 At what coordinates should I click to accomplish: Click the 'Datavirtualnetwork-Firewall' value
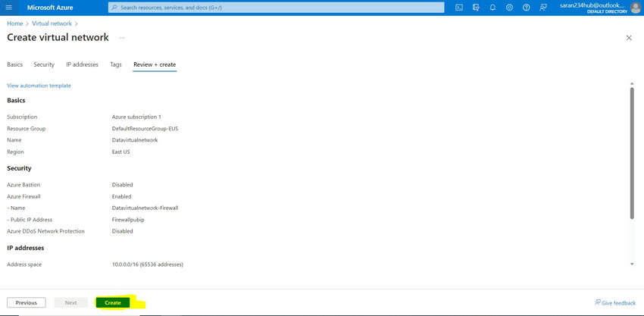(145, 208)
